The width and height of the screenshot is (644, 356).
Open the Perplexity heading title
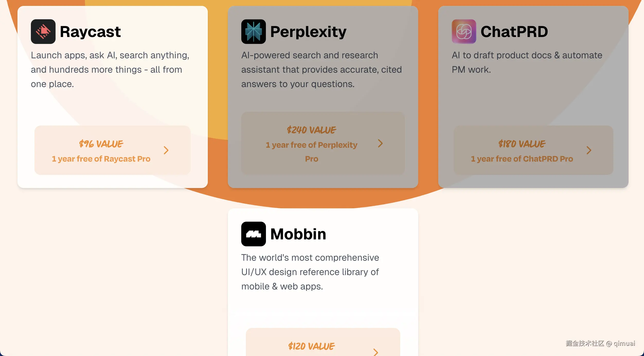(x=308, y=32)
